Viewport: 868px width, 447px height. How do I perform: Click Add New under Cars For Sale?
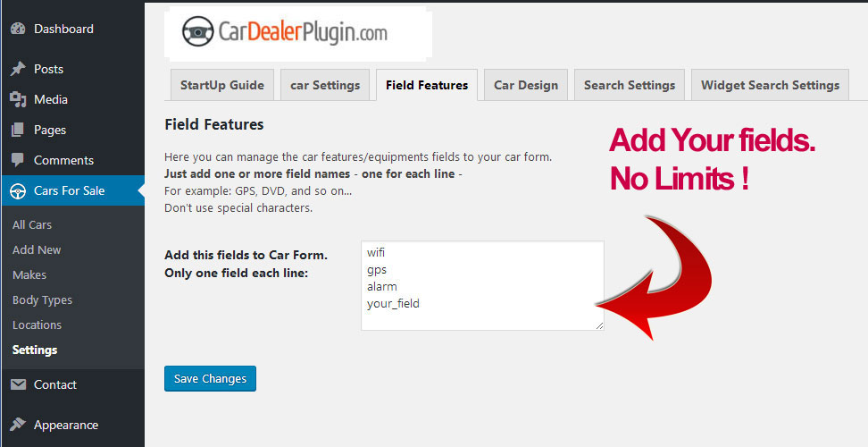pyautogui.click(x=37, y=249)
